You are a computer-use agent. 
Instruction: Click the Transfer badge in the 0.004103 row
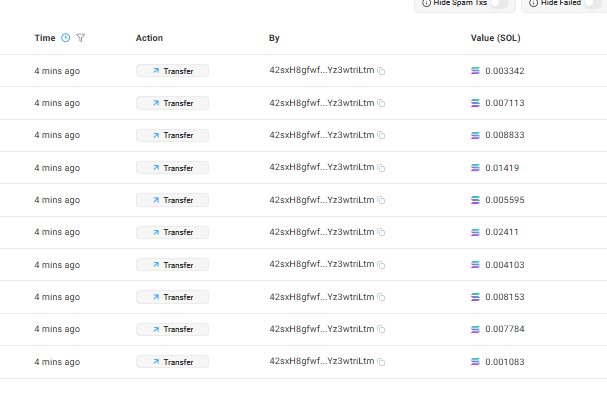point(172,265)
